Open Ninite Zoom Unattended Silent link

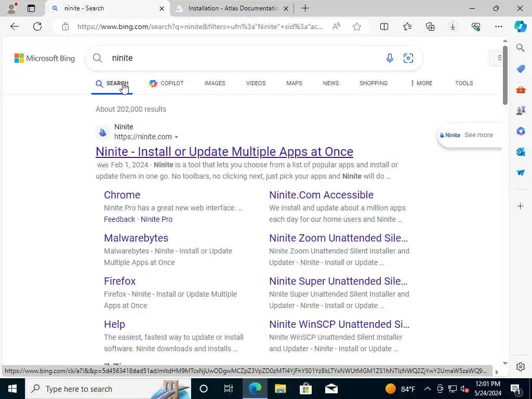click(x=338, y=238)
